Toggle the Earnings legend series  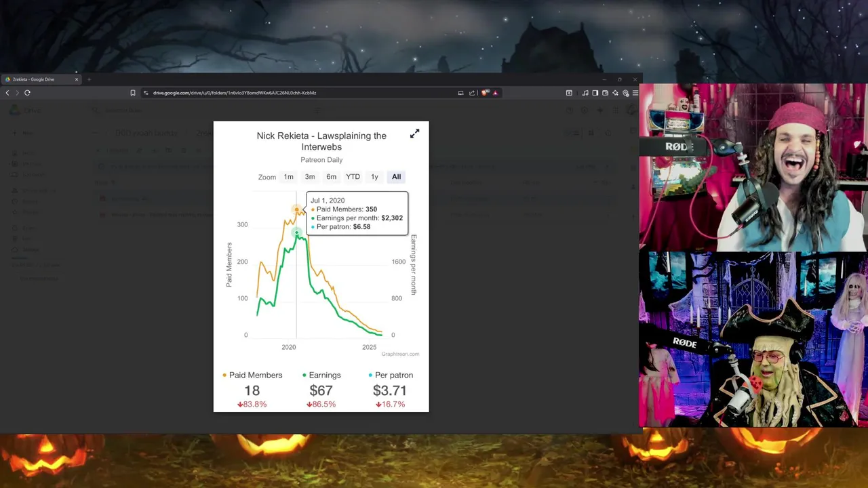pyautogui.click(x=321, y=375)
